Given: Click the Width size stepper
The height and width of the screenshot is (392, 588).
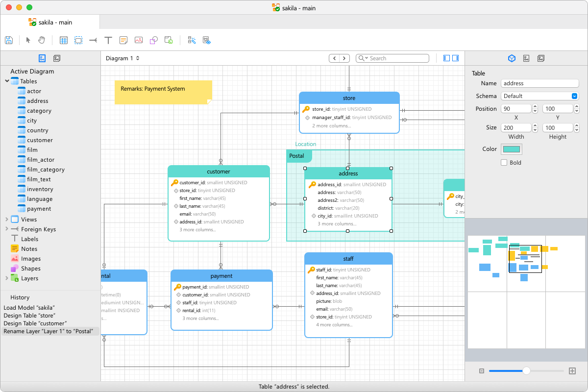Looking at the screenshot, I should click(535, 128).
